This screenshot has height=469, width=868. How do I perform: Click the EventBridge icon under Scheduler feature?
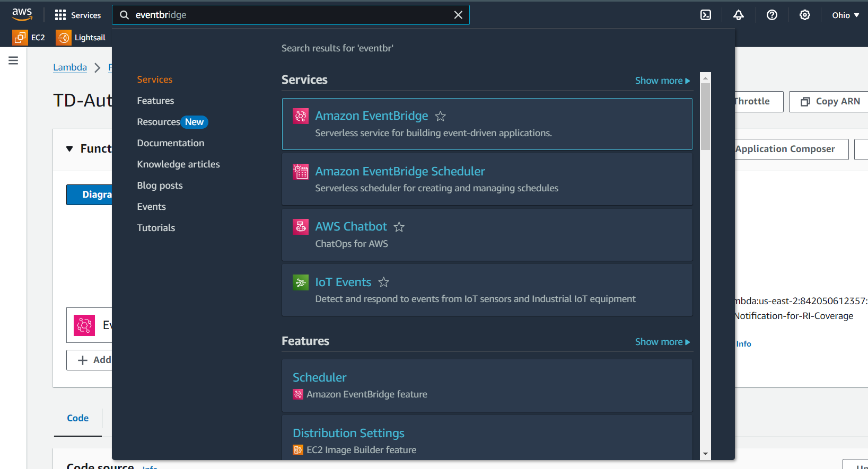click(x=298, y=394)
